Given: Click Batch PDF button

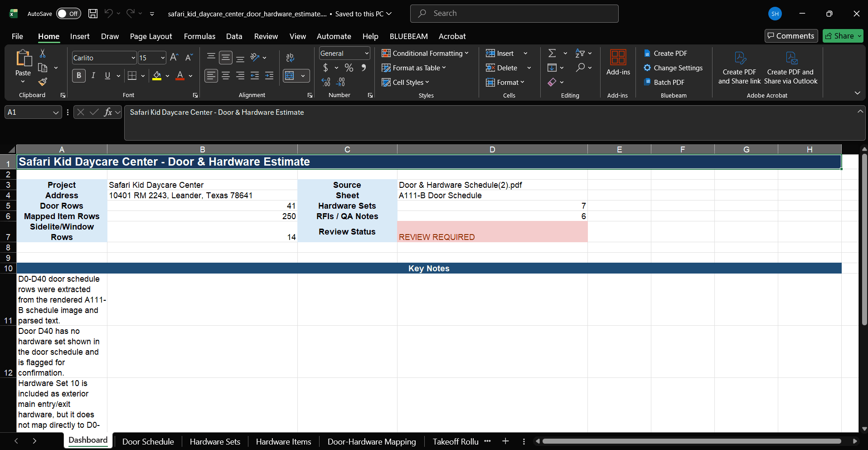Looking at the screenshot, I should [664, 82].
